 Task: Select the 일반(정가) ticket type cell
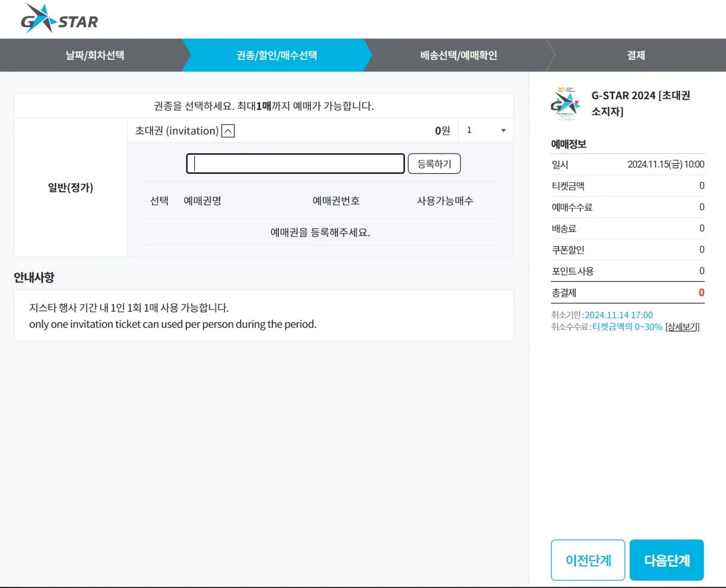(70, 188)
